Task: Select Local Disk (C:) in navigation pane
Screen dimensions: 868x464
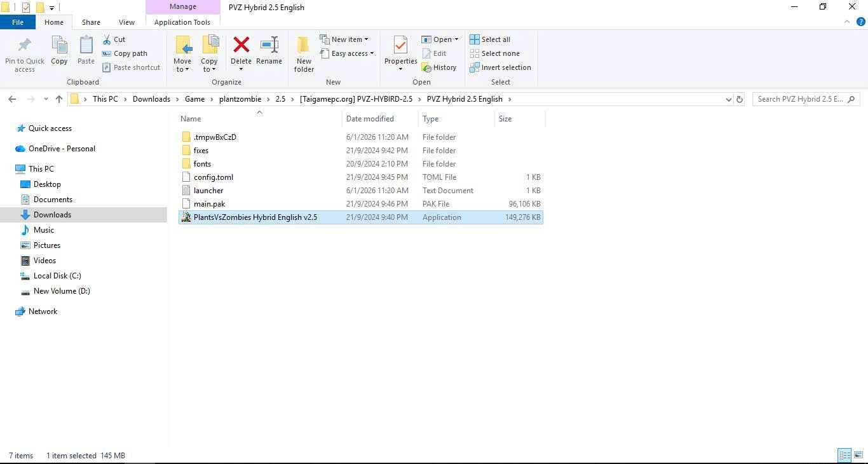Action: click(x=57, y=276)
